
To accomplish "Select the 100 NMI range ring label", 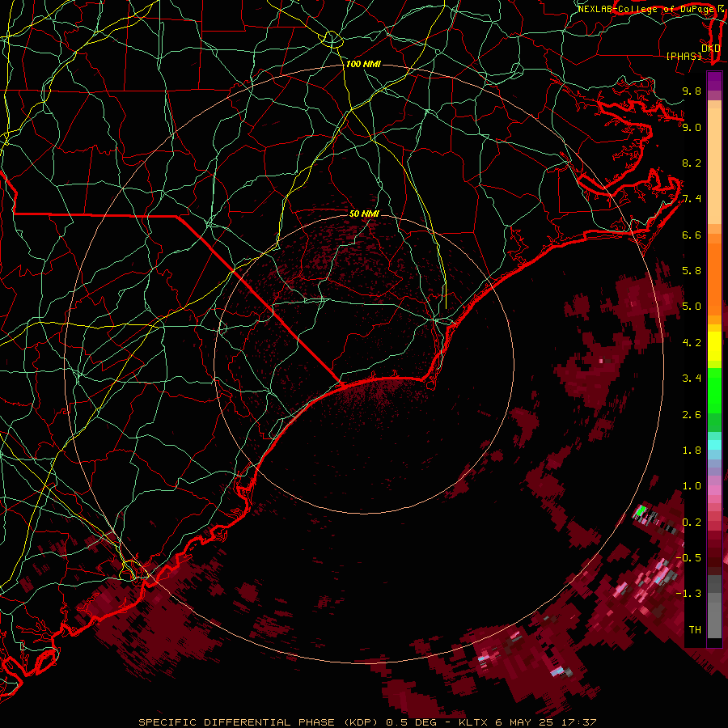I will (363, 64).
